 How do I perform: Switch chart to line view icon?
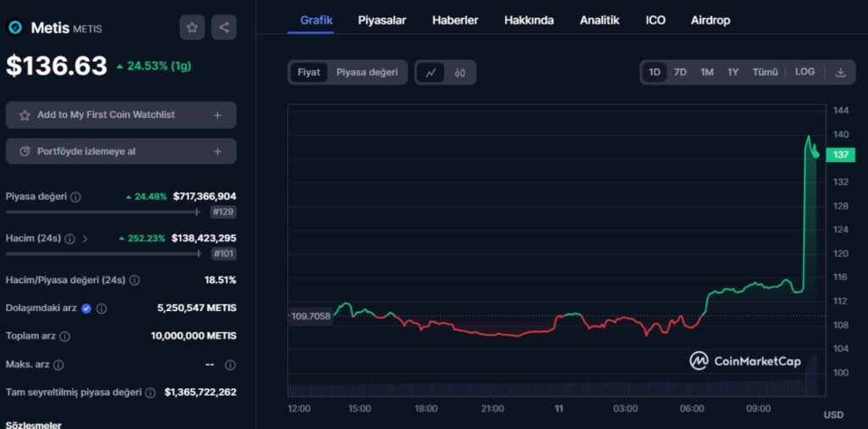pos(431,73)
